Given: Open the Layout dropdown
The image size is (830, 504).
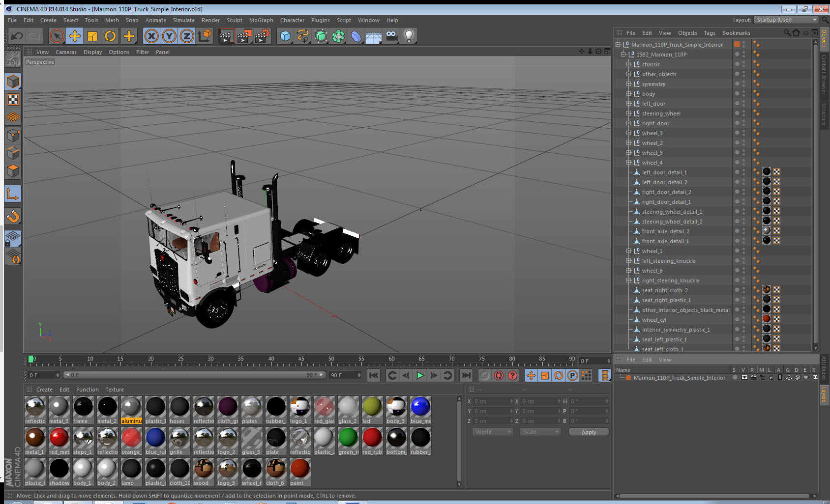Looking at the screenshot, I should coord(787,20).
